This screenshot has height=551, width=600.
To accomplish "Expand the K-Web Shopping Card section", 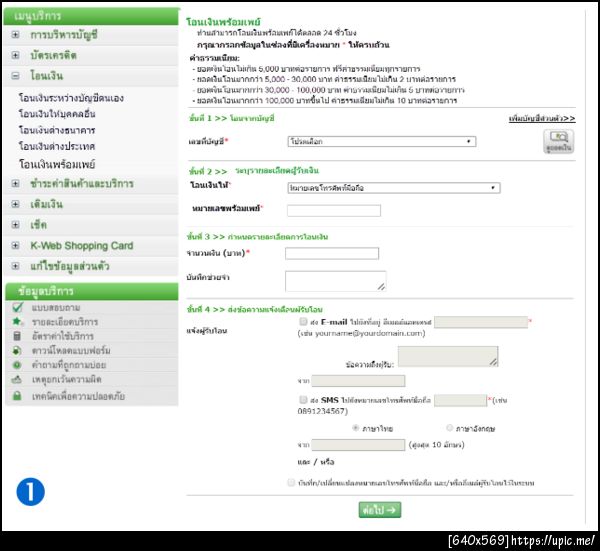I will [x=15, y=246].
